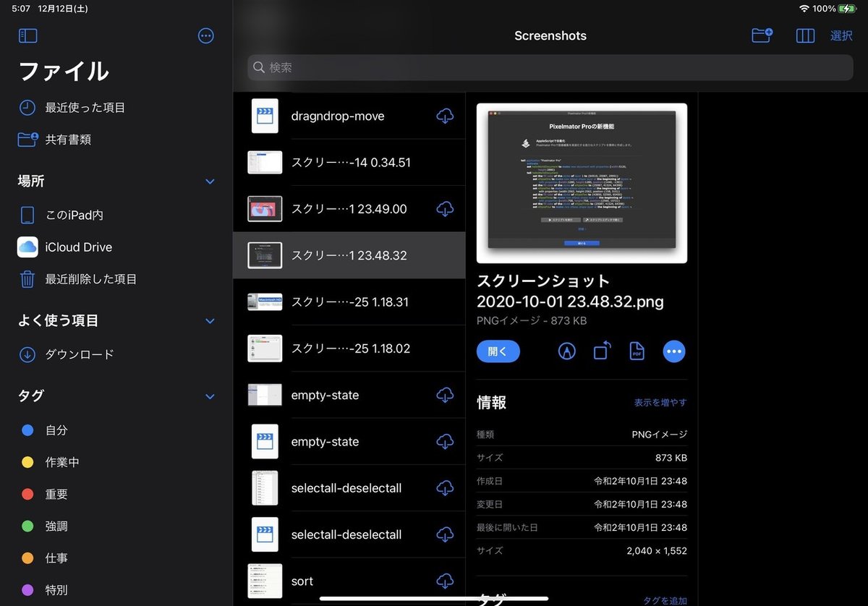Select file スクリー…-14 0.34.51
This screenshot has height=606, width=868.
[x=349, y=163]
